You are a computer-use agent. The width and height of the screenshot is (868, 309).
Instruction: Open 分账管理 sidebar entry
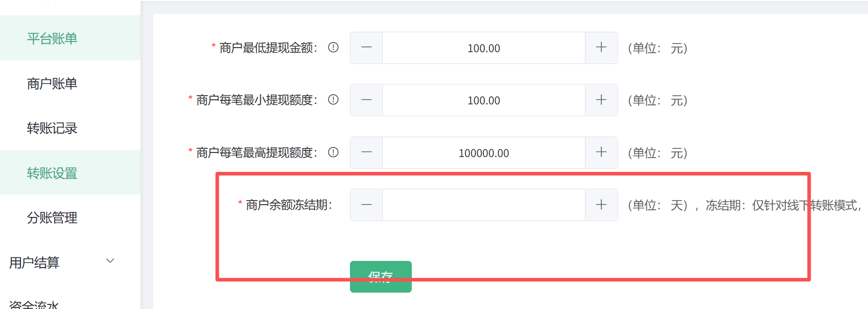pyautogui.click(x=52, y=217)
